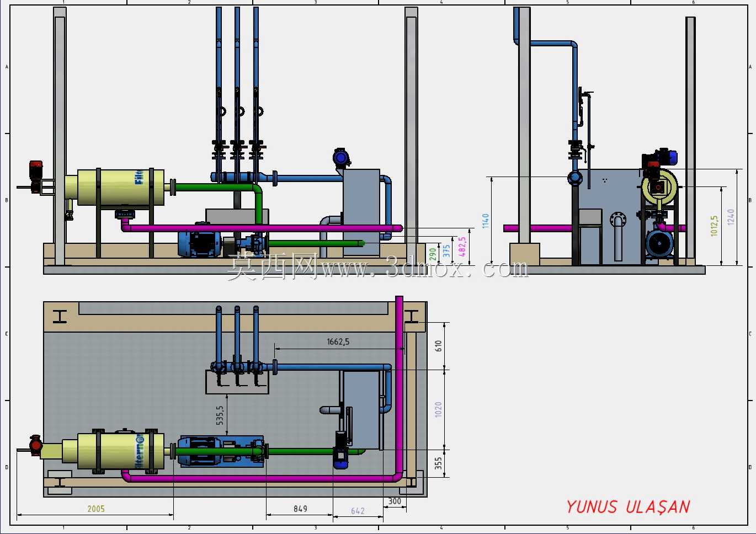Select the 610 vertical dimension

(x=438, y=346)
